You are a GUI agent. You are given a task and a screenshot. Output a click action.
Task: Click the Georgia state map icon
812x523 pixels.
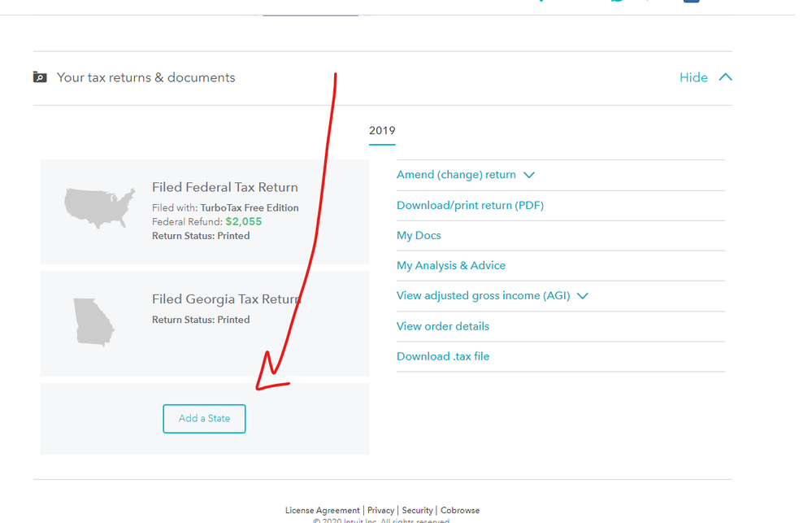[x=93, y=321]
